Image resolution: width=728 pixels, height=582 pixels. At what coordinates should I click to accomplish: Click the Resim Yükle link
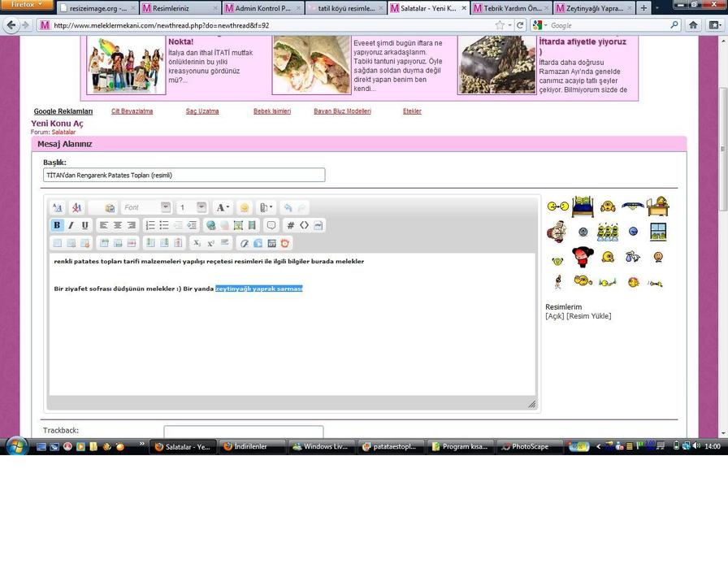589,316
